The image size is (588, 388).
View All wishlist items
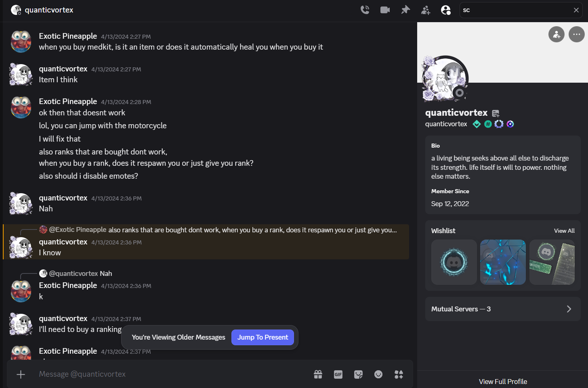(x=564, y=231)
